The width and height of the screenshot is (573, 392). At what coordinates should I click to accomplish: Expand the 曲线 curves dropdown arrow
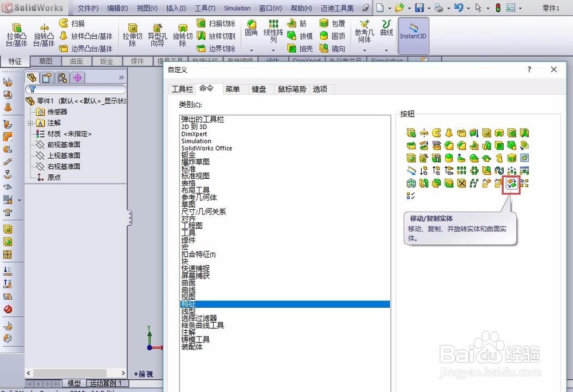pyautogui.click(x=386, y=50)
